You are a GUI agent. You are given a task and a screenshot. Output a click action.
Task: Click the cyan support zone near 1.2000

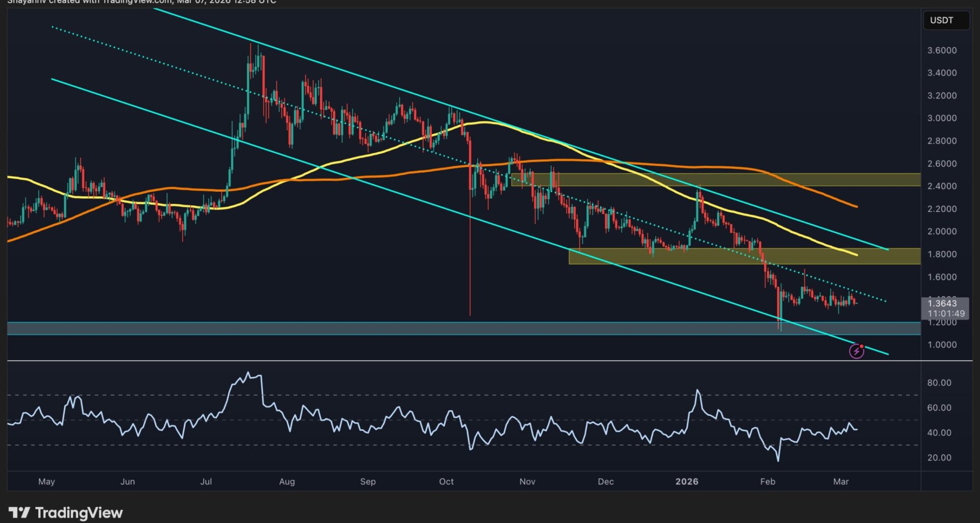click(x=459, y=328)
